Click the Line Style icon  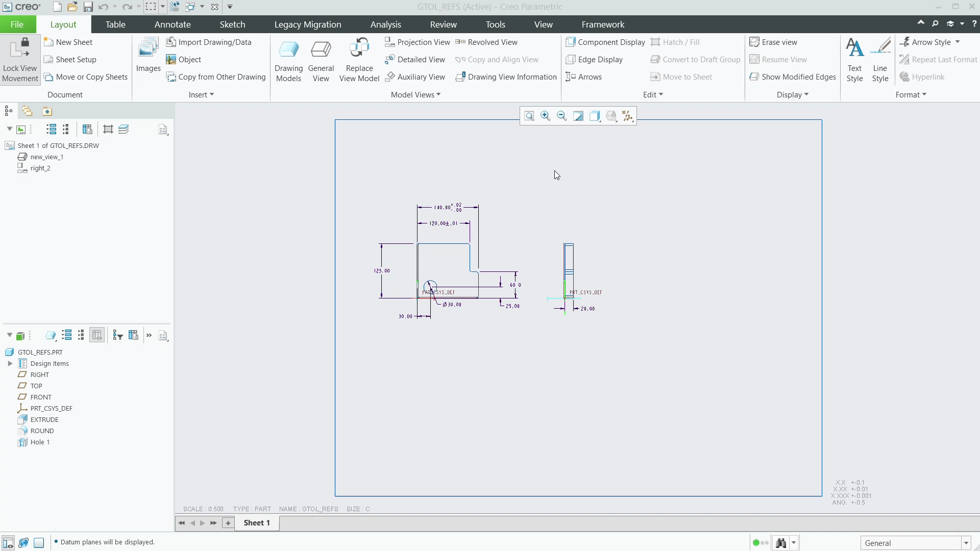(x=880, y=60)
